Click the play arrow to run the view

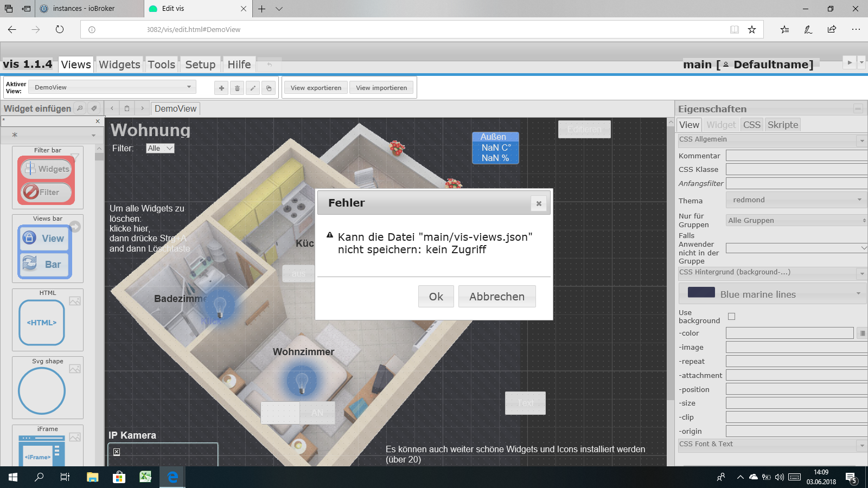click(x=850, y=62)
